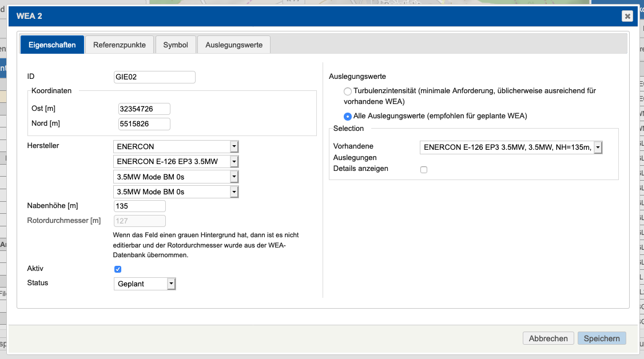Viewport: 644px width, 359px height.
Task: Click the Abbrechen button
Action: pos(548,338)
